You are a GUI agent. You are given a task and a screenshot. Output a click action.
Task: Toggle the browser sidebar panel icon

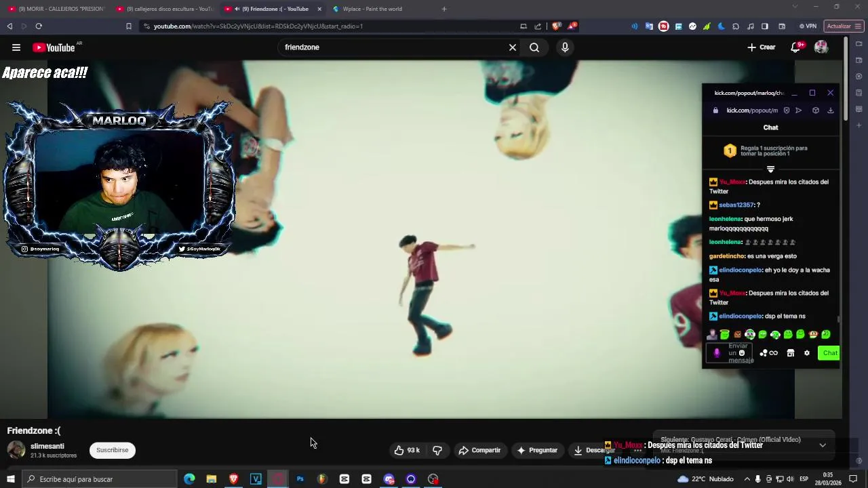click(765, 26)
